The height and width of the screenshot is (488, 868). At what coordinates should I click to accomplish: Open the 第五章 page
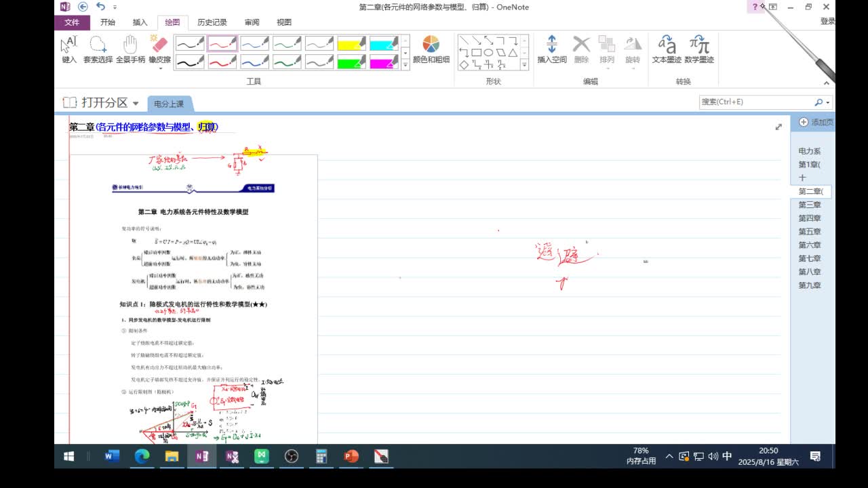pyautogui.click(x=810, y=232)
